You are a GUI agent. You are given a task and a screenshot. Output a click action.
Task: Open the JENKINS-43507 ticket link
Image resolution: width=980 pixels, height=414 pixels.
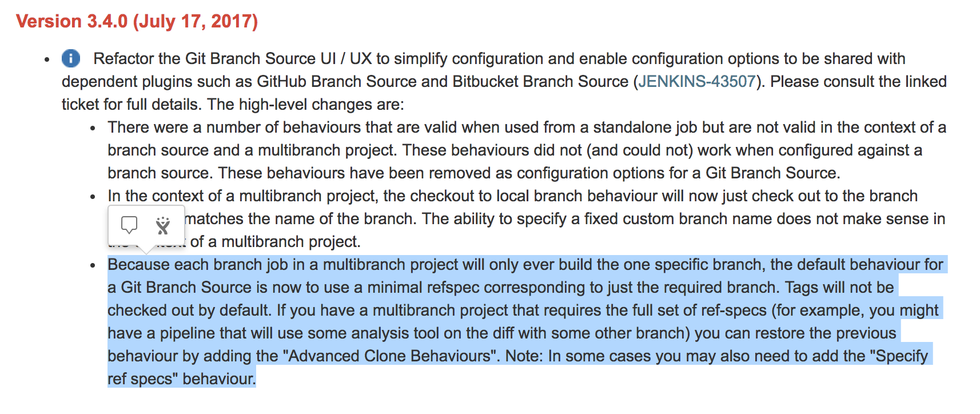[696, 81]
